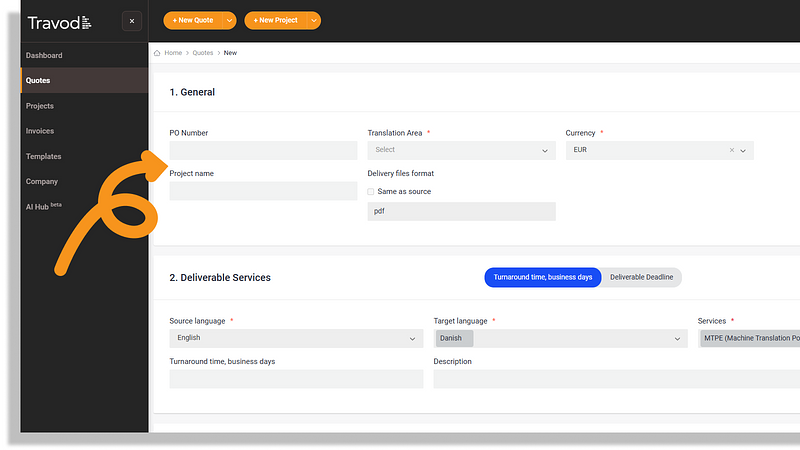
Task: Expand the Currency dropdown chevron
Action: tap(743, 150)
